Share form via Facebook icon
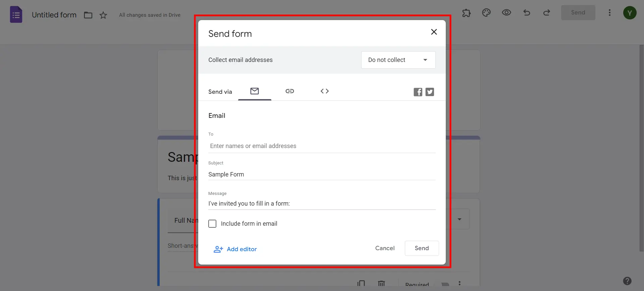644x291 pixels. tap(418, 92)
